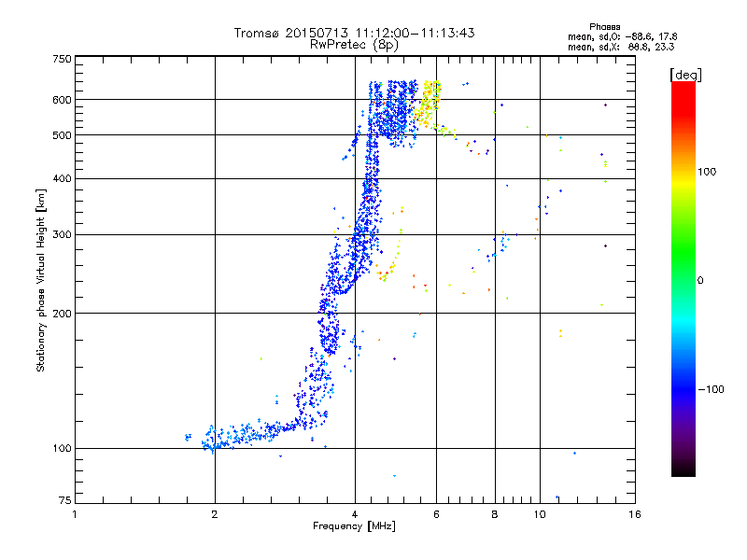Click x-axis tick label "2"

(x=215, y=514)
